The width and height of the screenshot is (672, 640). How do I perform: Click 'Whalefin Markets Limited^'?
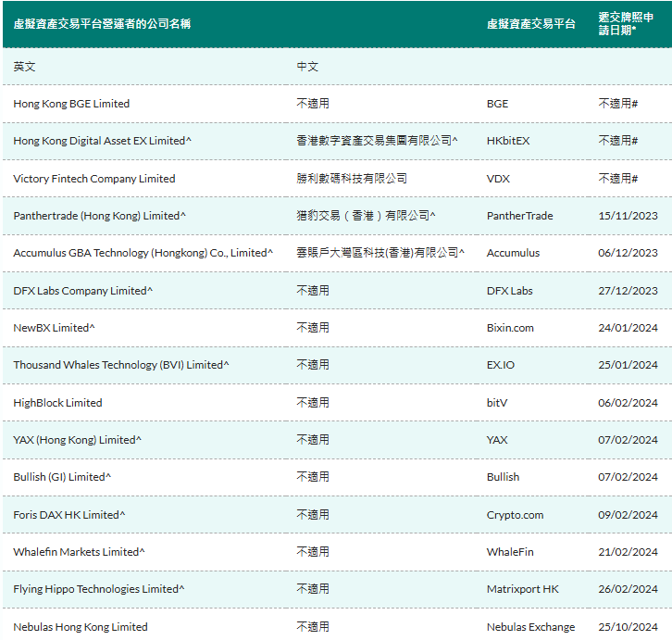point(79,552)
